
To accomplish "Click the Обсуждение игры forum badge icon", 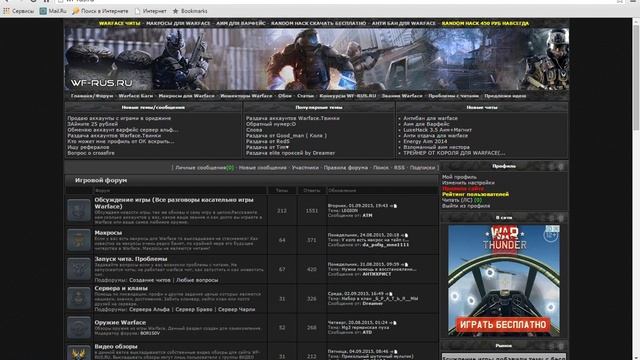I will (79, 210).
